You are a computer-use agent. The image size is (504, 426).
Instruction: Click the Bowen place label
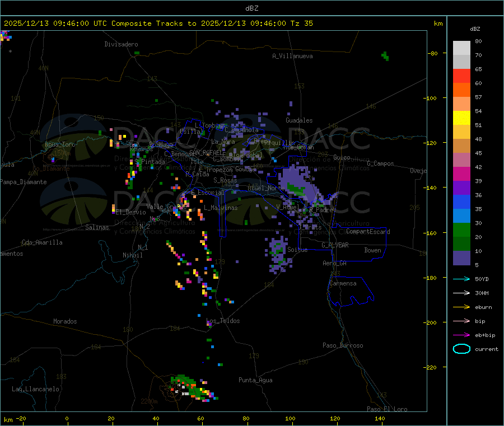[373, 251]
